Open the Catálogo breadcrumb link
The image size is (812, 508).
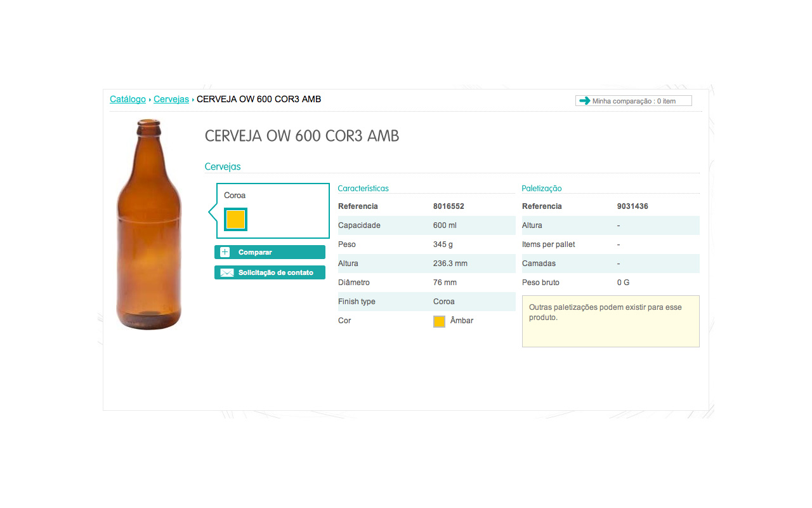[x=128, y=99]
